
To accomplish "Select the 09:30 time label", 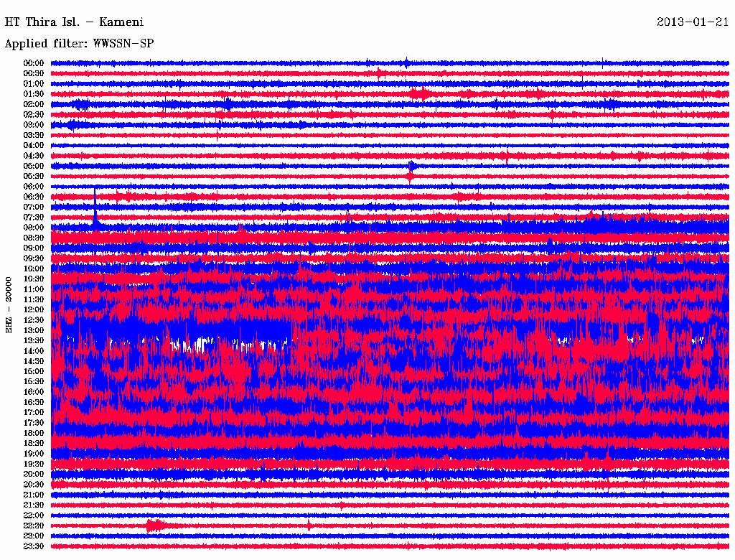I will [x=33, y=258].
